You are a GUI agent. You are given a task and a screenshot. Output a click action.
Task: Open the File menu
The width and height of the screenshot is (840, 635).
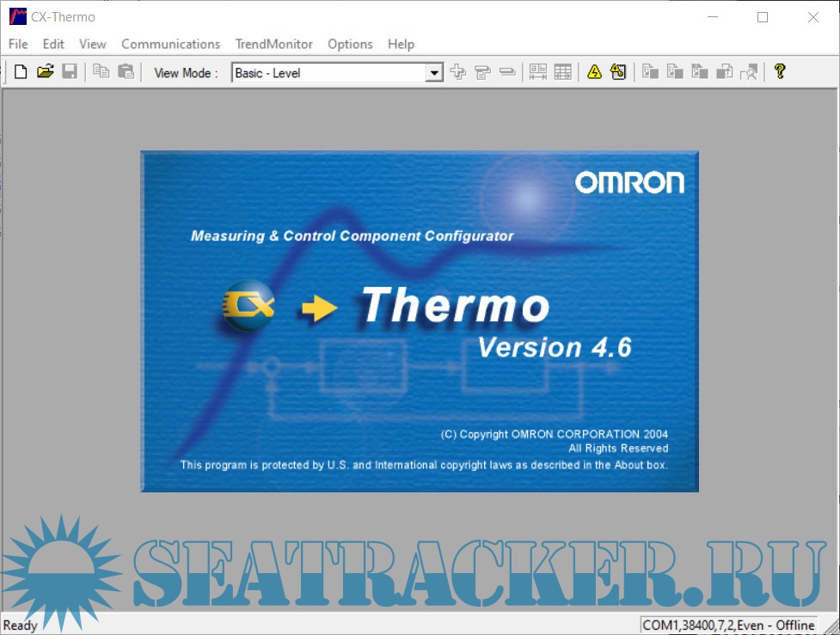tap(18, 44)
